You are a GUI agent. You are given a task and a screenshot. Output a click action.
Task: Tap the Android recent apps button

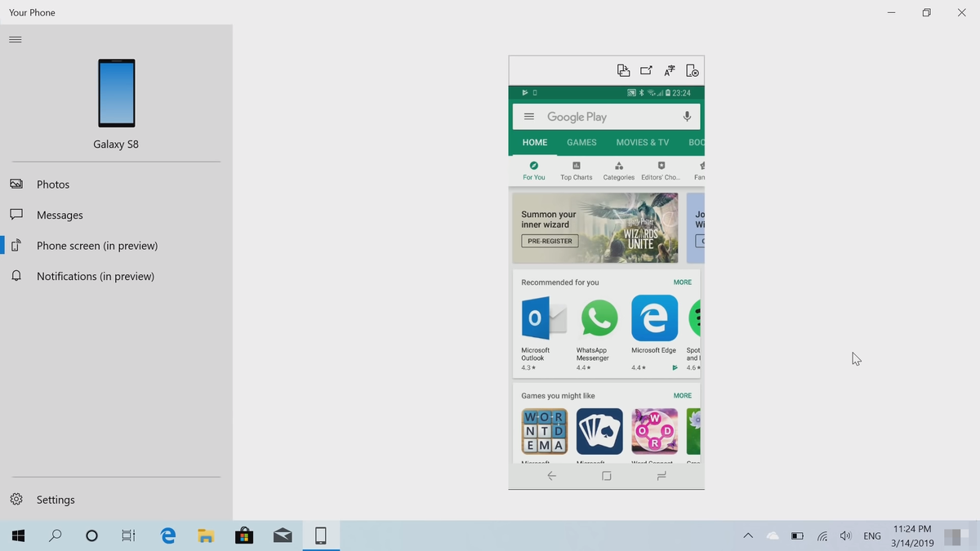661,476
